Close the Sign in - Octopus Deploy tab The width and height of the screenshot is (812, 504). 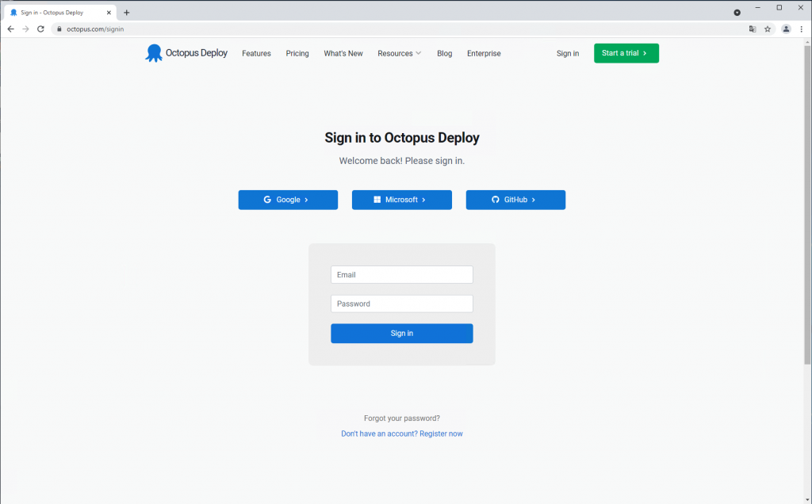pos(109,13)
